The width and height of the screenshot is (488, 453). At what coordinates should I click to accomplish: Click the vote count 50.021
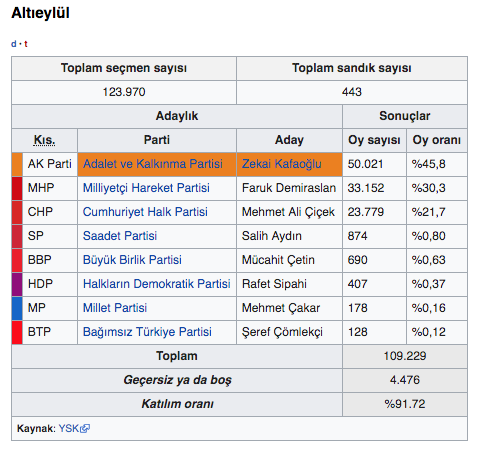point(365,164)
